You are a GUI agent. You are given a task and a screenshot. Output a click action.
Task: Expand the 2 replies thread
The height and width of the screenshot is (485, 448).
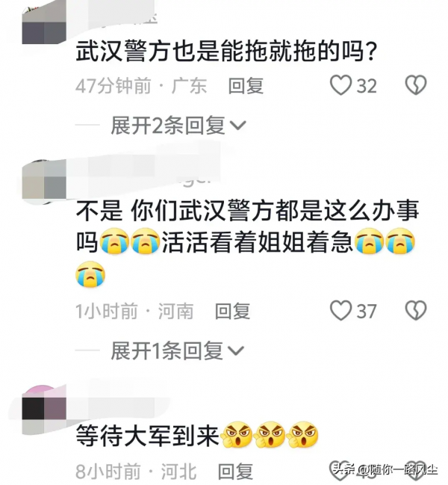click(x=178, y=126)
